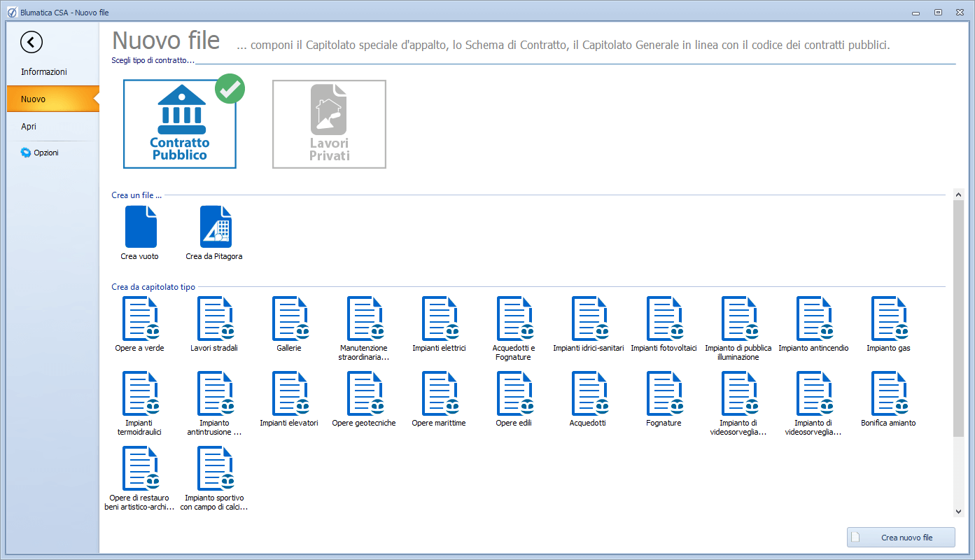The height and width of the screenshot is (560, 975).
Task: Select the Crea da Pitagora icon
Action: [215, 227]
